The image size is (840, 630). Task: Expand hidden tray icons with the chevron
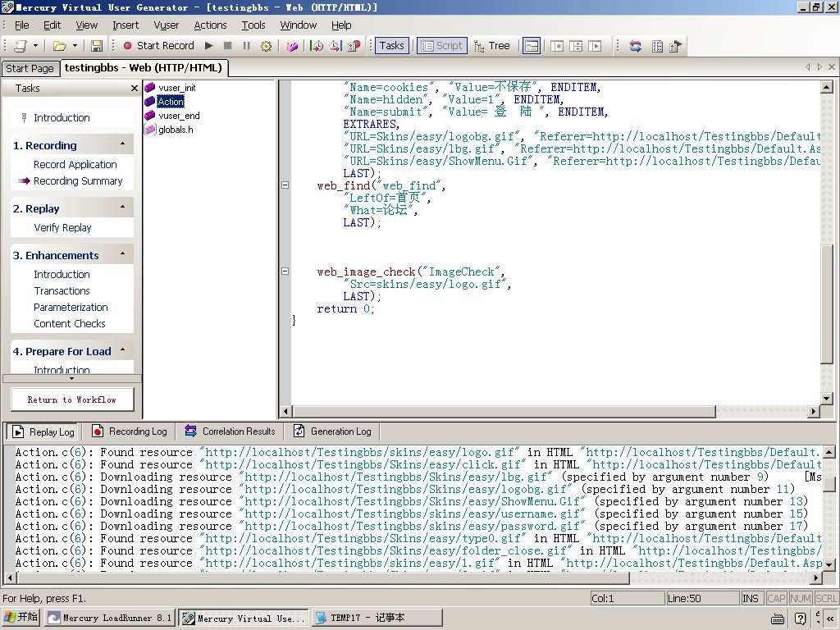[829, 619]
